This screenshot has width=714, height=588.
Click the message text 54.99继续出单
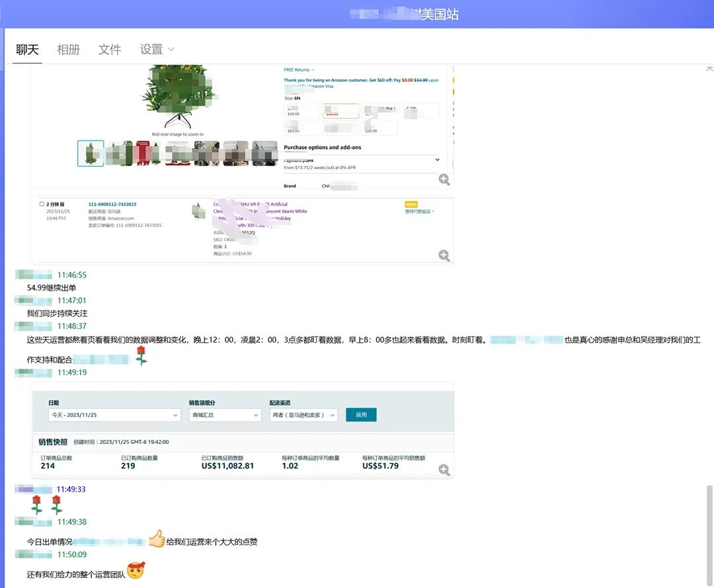click(x=52, y=287)
